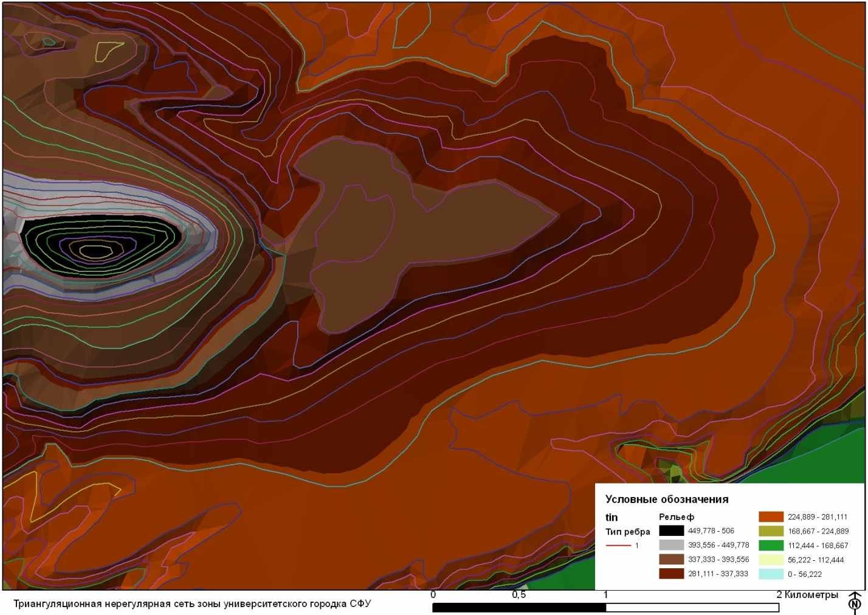The width and height of the screenshot is (868, 615).
Task: Click the 'Тип ребра' legend heading
Action: pyautogui.click(x=627, y=532)
